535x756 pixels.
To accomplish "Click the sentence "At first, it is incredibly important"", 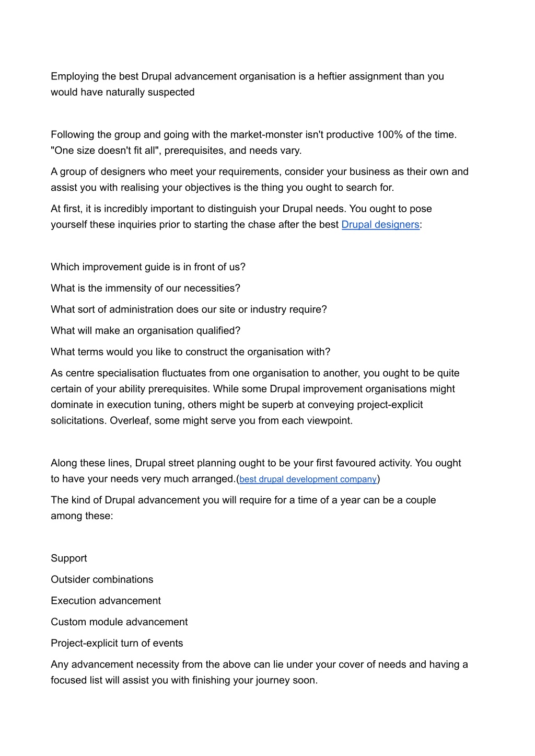I will point(198,209).
